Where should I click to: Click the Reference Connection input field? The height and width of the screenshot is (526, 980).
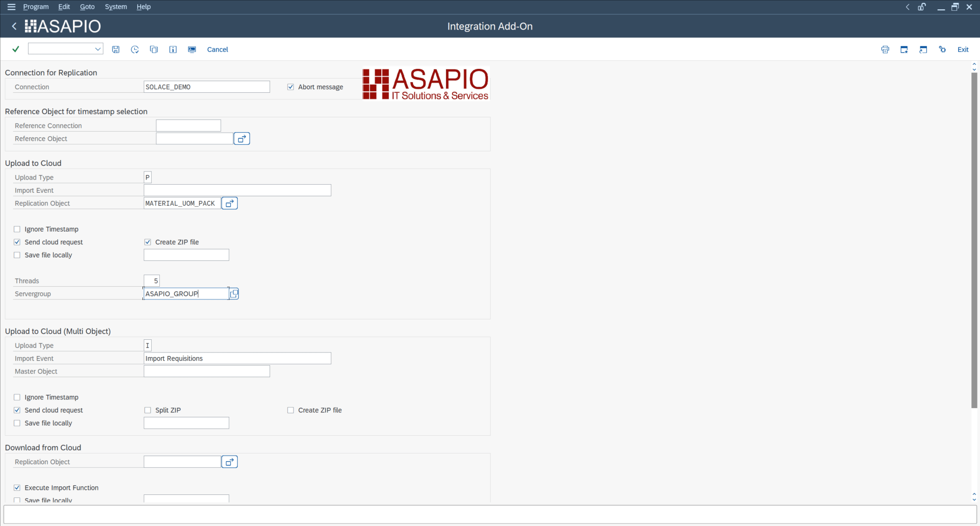point(188,126)
